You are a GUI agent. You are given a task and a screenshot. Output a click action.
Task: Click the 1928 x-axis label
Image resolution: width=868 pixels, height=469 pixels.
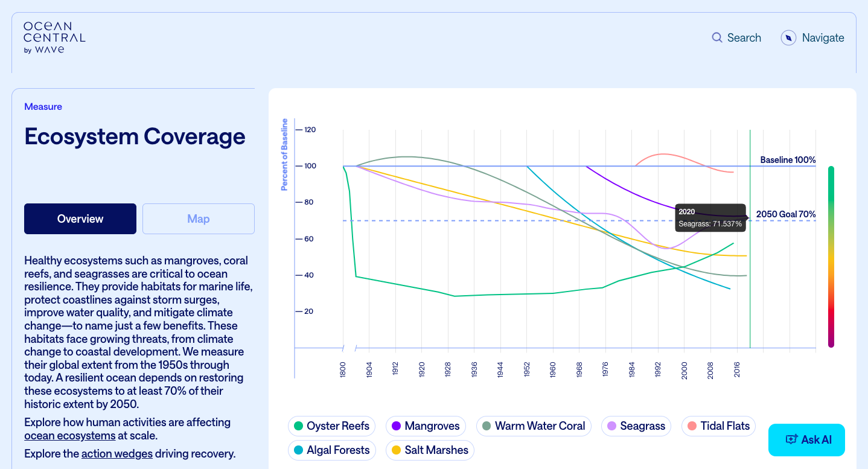point(448,369)
